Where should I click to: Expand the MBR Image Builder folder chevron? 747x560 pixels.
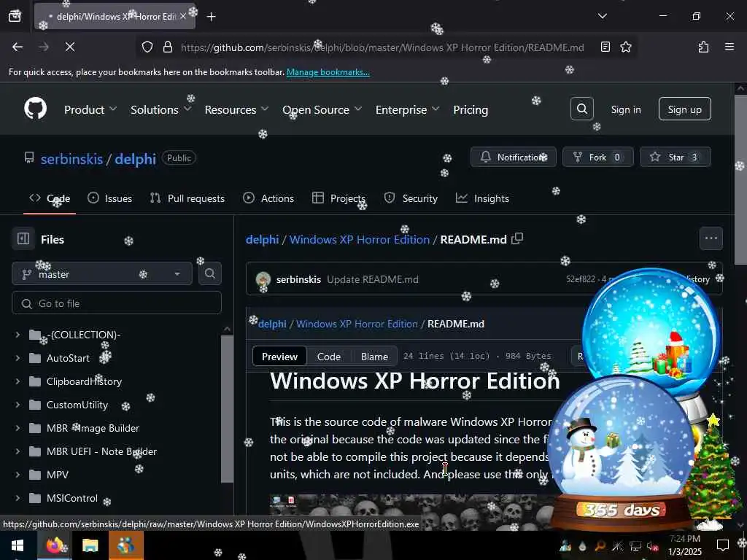(x=18, y=428)
